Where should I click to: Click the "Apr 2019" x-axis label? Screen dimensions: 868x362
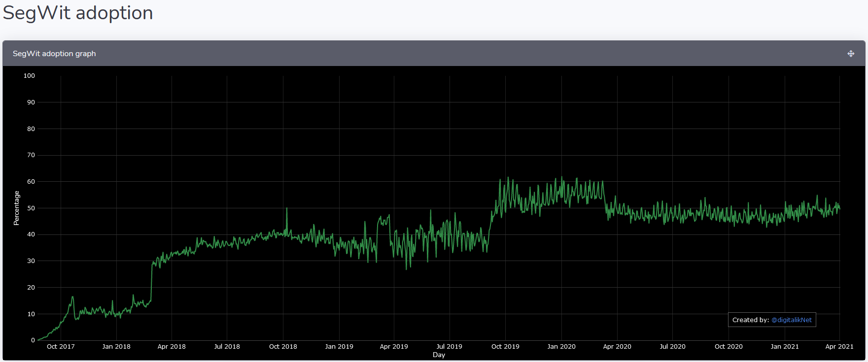click(x=394, y=347)
